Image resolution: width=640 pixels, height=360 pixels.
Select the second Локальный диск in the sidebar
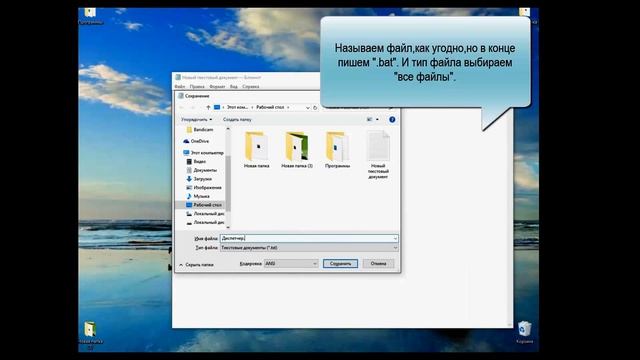coord(205,222)
